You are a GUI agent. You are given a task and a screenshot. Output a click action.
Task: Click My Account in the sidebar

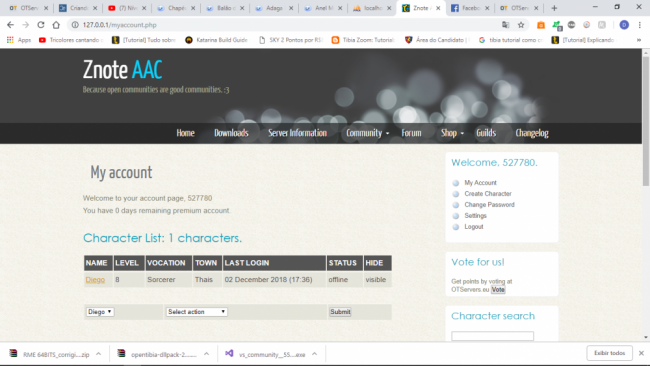pos(480,183)
